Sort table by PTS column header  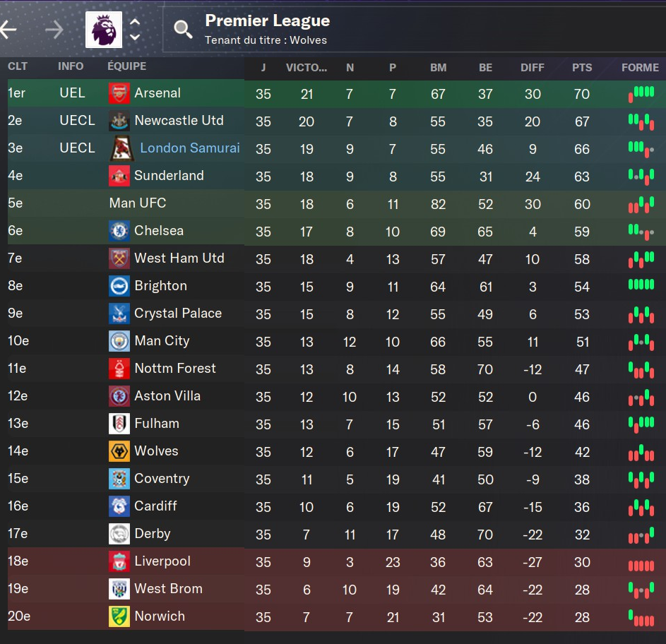(581, 68)
